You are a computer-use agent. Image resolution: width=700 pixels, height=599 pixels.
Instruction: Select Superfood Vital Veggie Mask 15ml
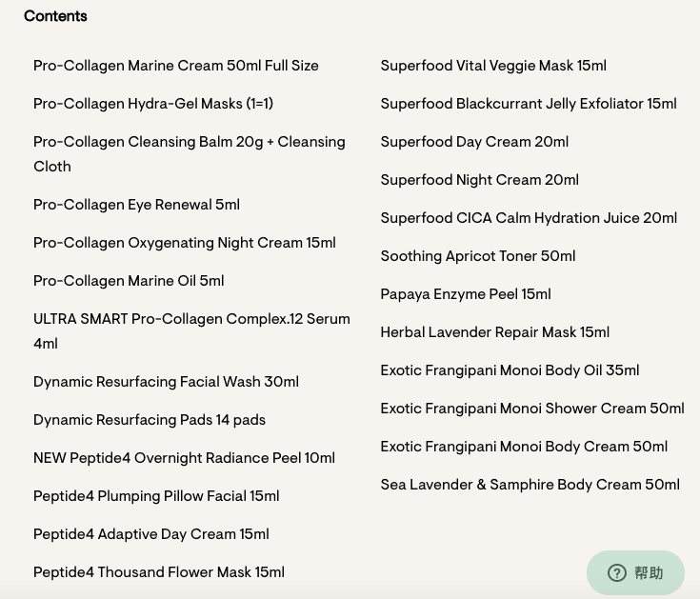[493, 66]
